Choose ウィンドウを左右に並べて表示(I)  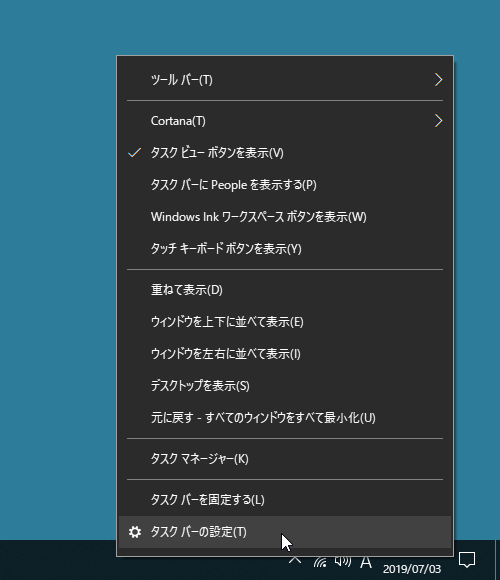[x=285, y=354]
